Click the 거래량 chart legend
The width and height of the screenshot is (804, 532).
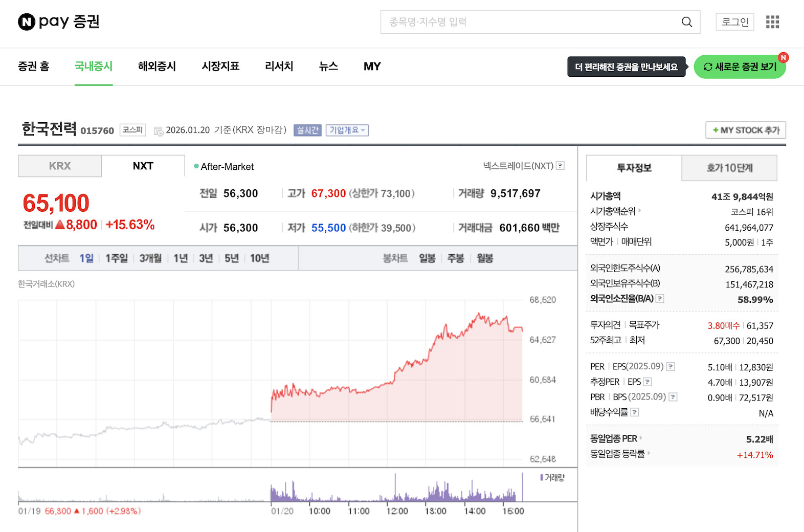click(x=553, y=478)
